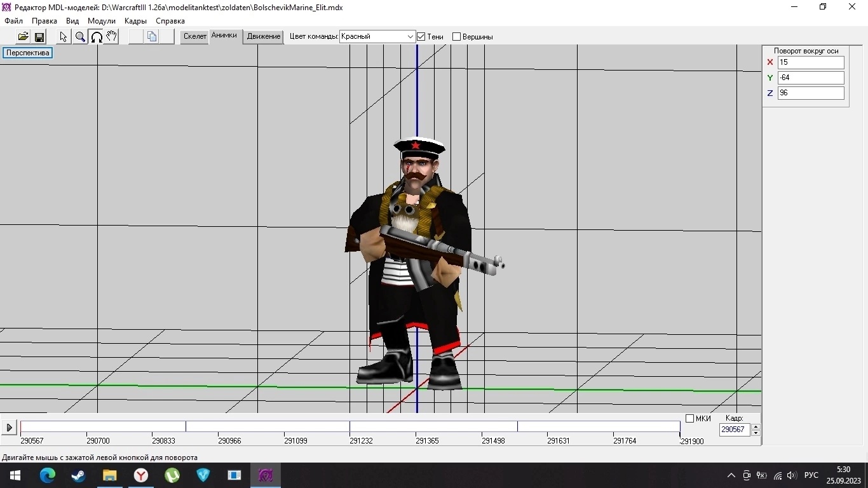Click the X rotation axis field
Viewport: 868px width, 488px height.
click(811, 62)
